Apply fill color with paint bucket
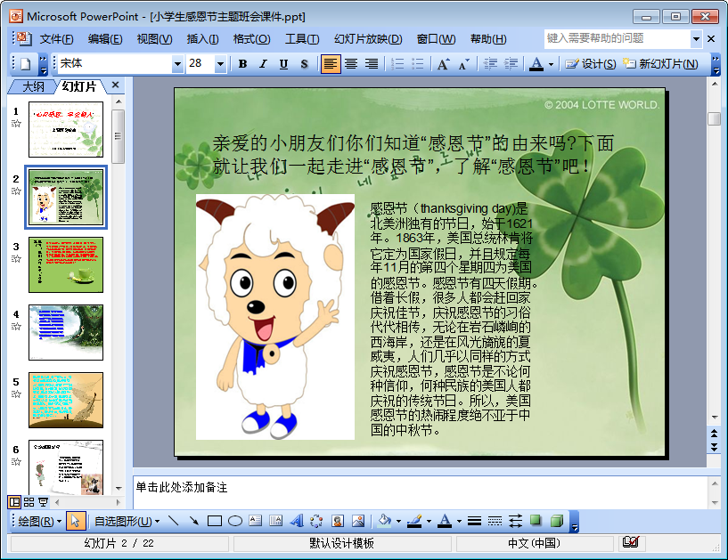 pyautogui.click(x=384, y=521)
